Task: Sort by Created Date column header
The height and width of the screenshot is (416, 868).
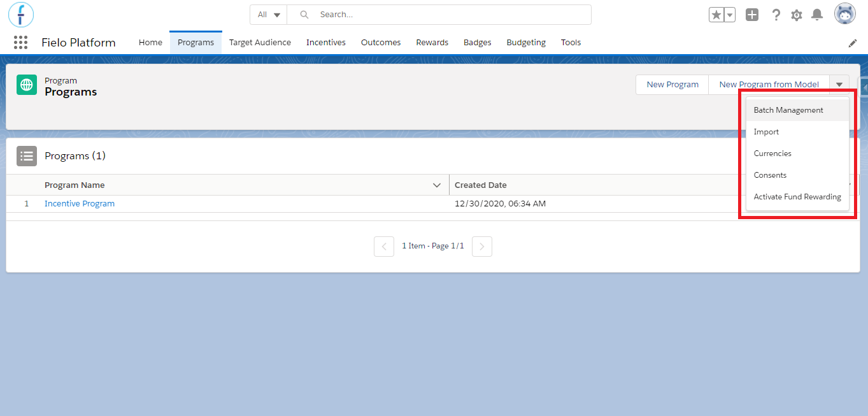Action: pyautogui.click(x=481, y=185)
